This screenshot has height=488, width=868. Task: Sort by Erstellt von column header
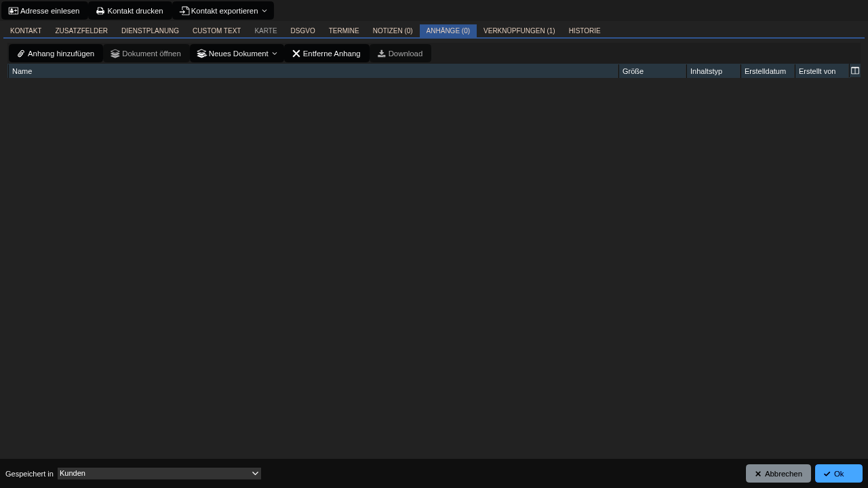click(x=822, y=71)
